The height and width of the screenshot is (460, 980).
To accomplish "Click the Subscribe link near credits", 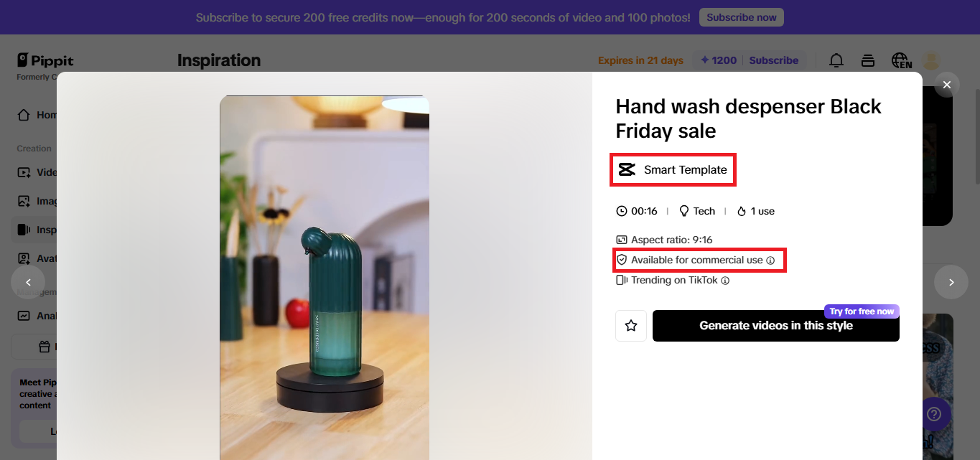I will click(x=773, y=60).
